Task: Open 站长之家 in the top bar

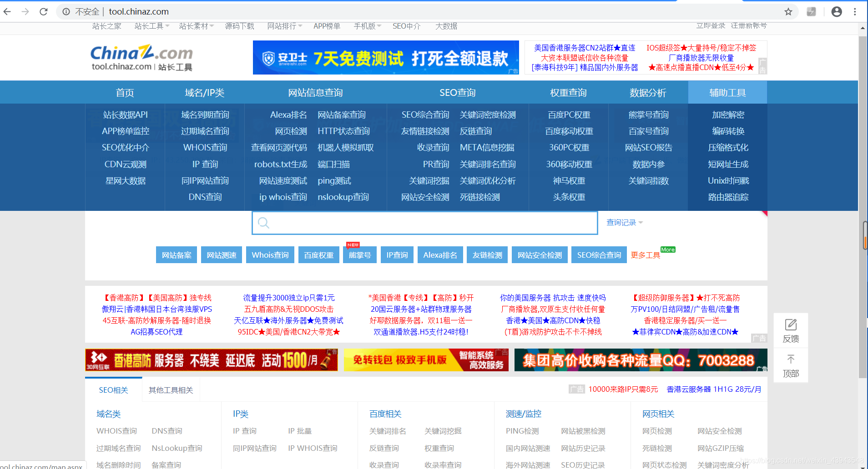Action: click(107, 26)
